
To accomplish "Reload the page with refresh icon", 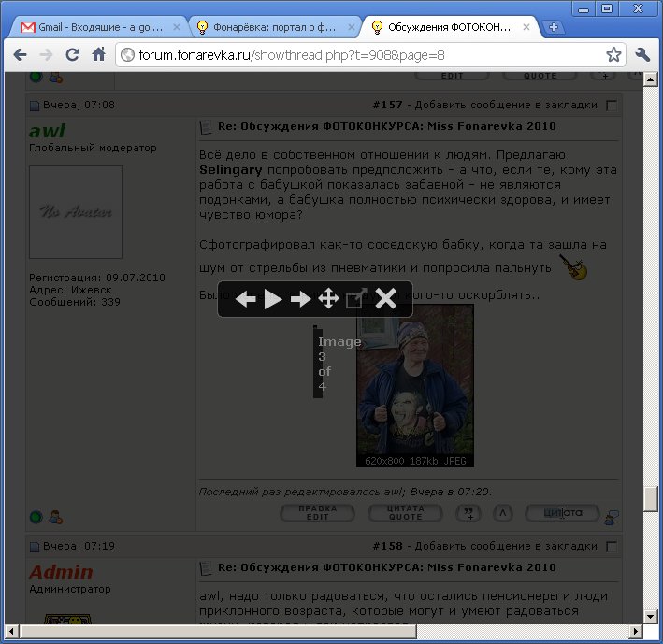I will (72, 54).
